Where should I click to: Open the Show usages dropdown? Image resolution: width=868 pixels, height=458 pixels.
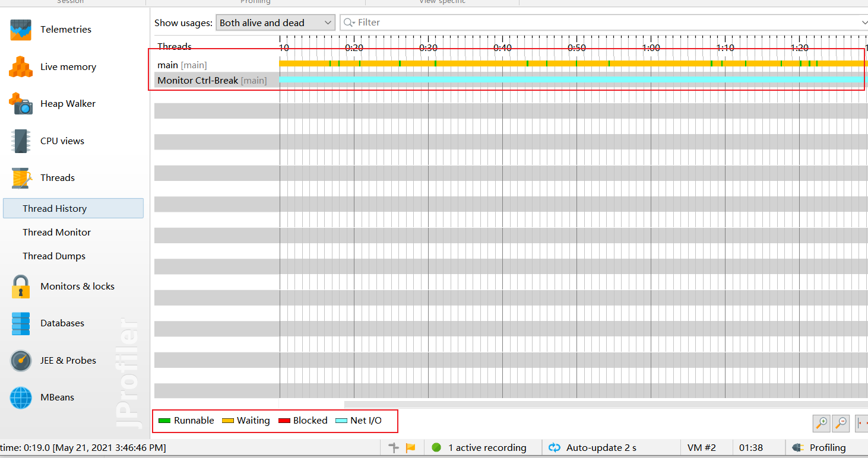coord(275,23)
